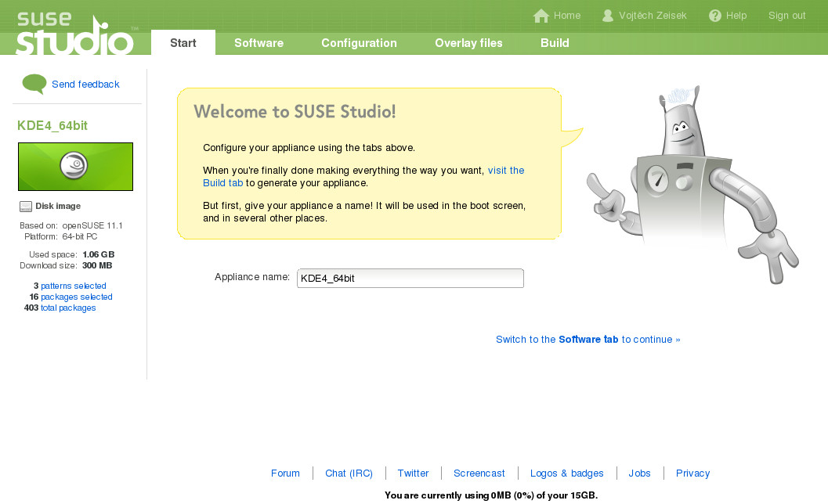The width and height of the screenshot is (828, 504).
Task: Switch to the Configuration tab
Action: (x=359, y=43)
